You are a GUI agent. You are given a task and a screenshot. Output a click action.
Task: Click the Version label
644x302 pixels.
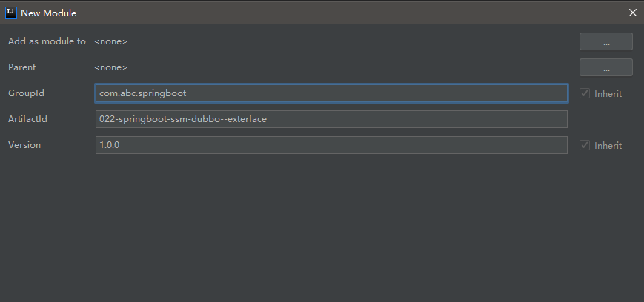(x=24, y=145)
